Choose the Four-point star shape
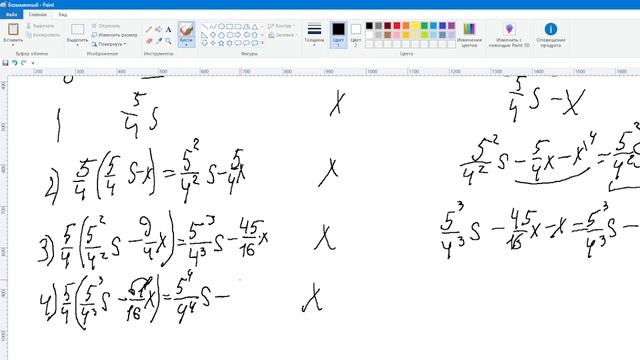 point(213,43)
